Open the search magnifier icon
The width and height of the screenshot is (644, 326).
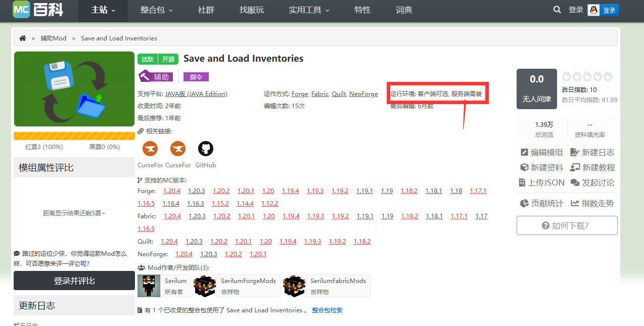tap(557, 10)
